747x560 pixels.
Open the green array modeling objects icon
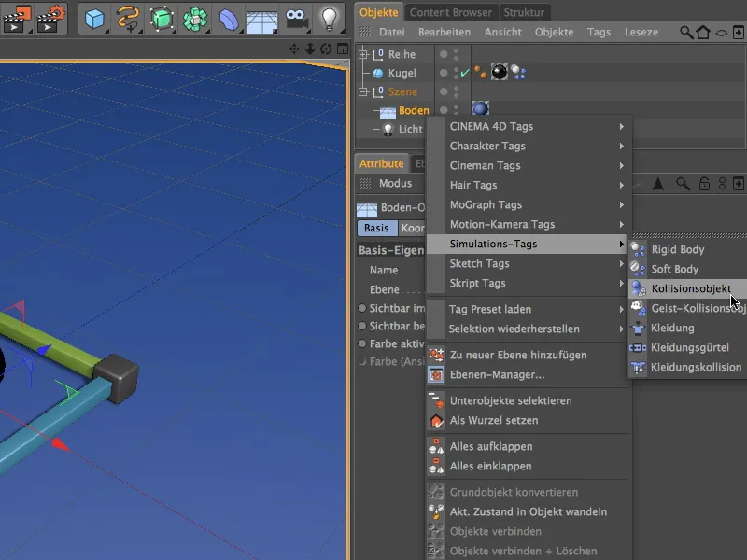(x=195, y=19)
